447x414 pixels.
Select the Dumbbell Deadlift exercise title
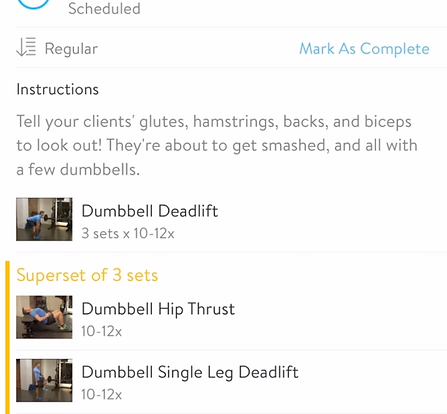tap(150, 211)
